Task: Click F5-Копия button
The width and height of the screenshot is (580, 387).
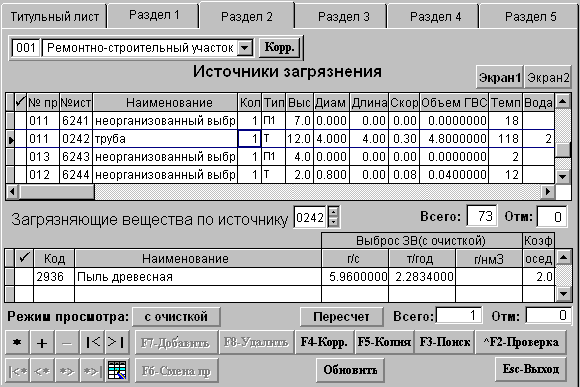Action: pyautogui.click(x=384, y=343)
